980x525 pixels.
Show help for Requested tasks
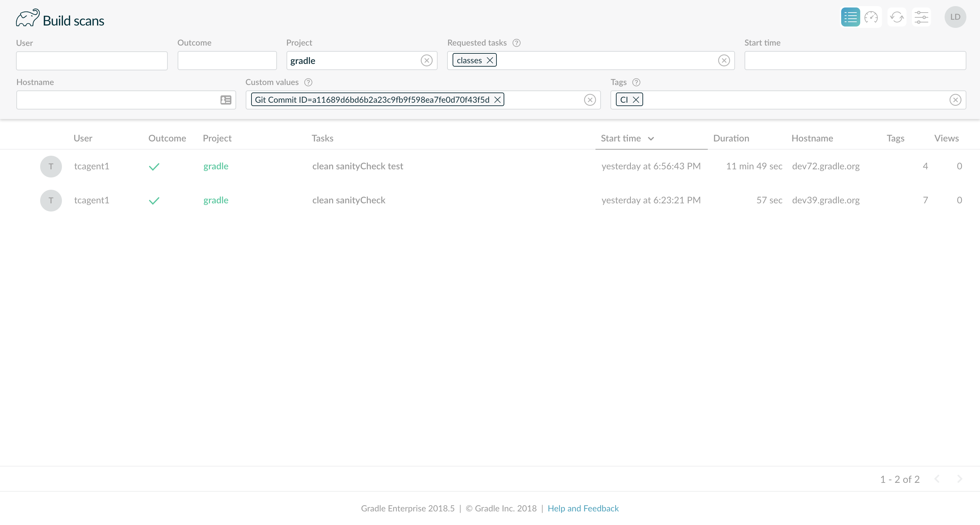[516, 43]
